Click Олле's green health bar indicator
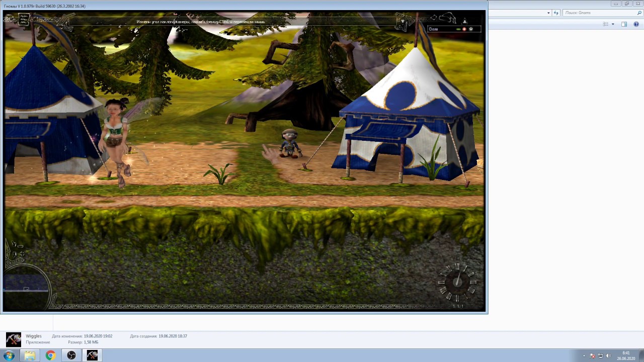 (458, 29)
